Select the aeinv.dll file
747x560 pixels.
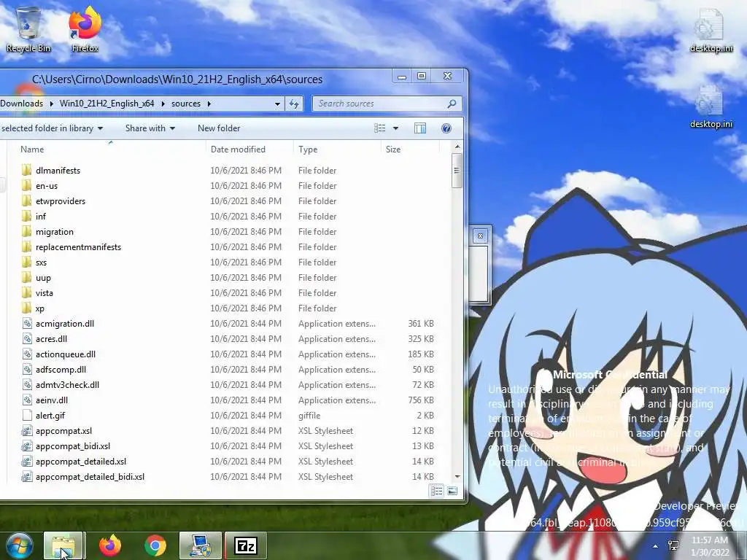click(x=228, y=400)
